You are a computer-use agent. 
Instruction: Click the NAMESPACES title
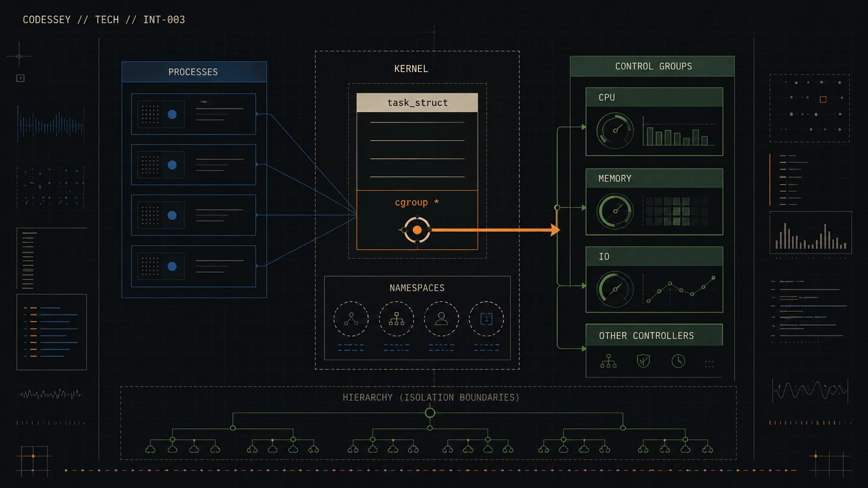[417, 288]
